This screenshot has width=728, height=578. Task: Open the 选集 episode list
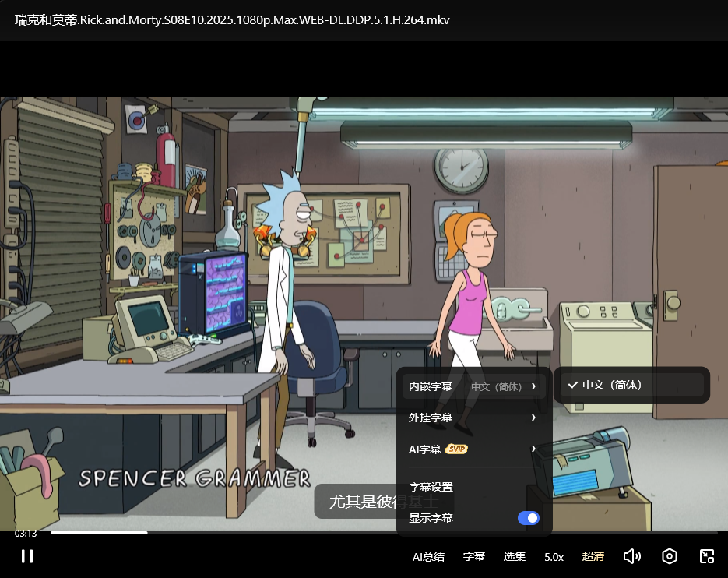pos(515,556)
